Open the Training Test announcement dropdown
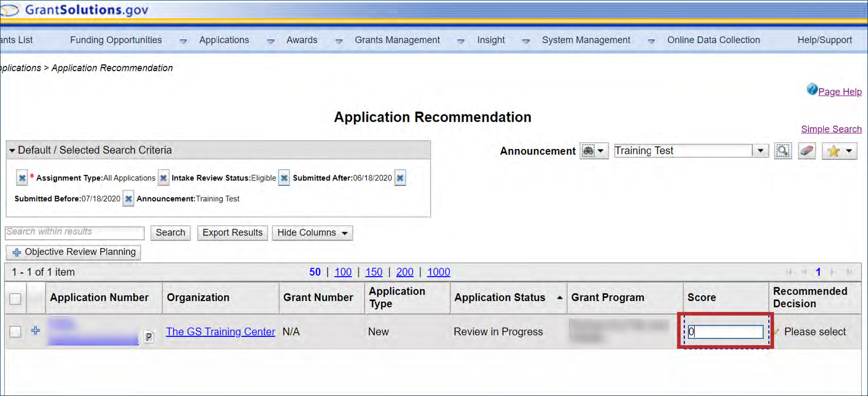 click(760, 151)
